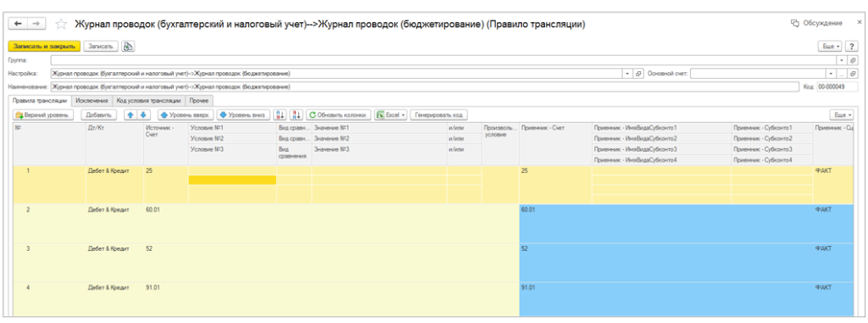Open the report icon next to Записать

[128, 47]
